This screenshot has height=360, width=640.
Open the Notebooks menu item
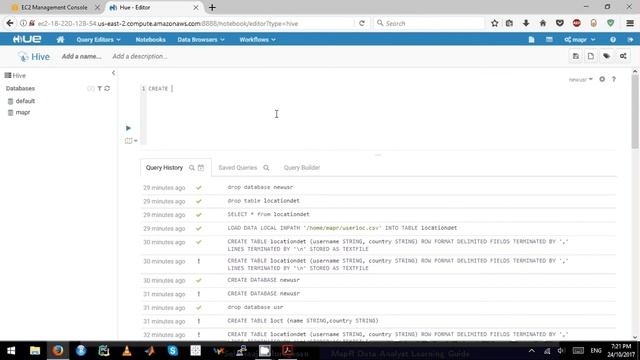pyautogui.click(x=150, y=40)
